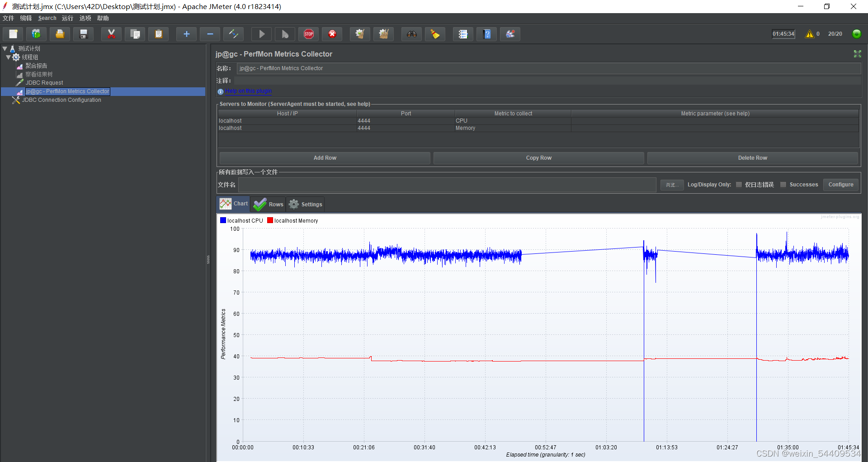
Task: Select JDBC Request in the tree
Action: tap(44, 83)
